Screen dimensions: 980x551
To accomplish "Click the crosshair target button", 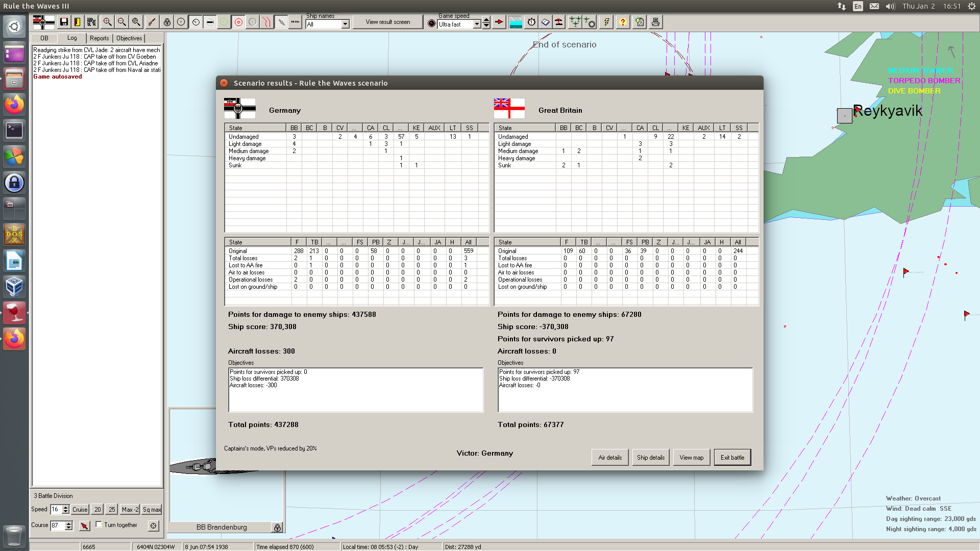I will 153,525.
